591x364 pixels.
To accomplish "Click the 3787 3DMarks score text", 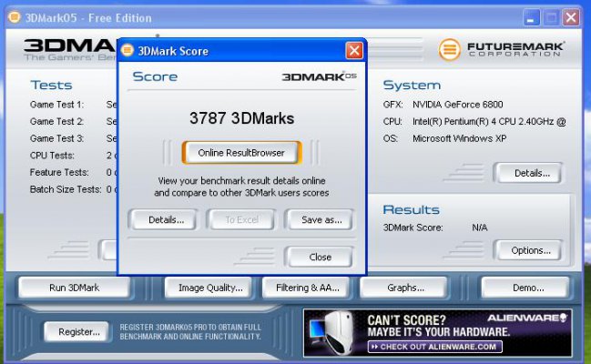I will pos(241,118).
